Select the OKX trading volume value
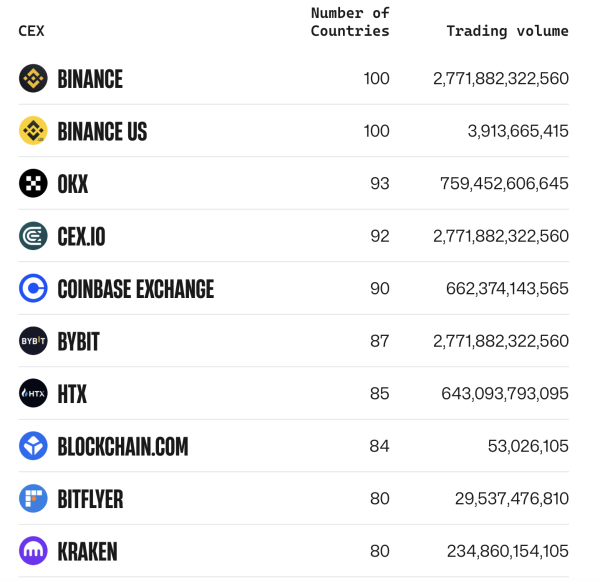Image resolution: width=600 pixels, height=581 pixels. (504, 184)
